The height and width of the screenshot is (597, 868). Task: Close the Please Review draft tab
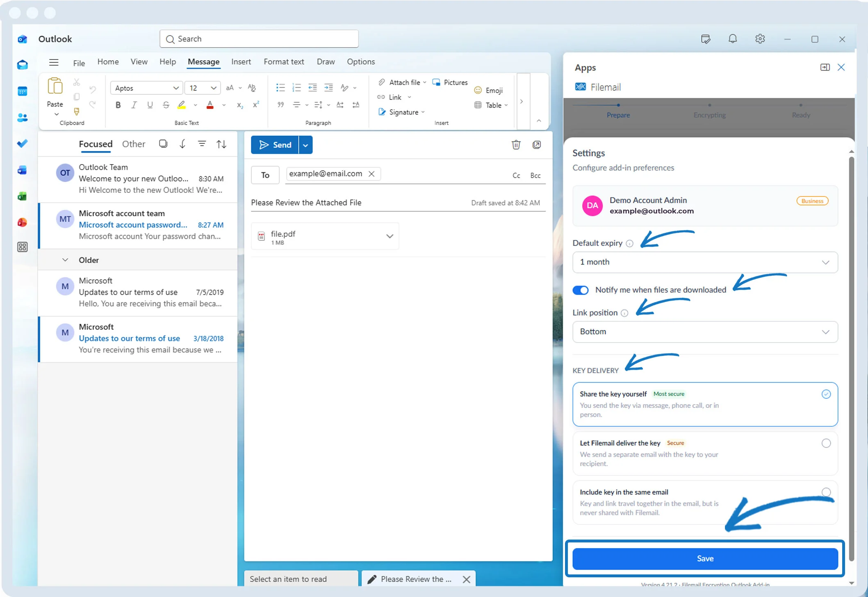pyautogui.click(x=466, y=579)
